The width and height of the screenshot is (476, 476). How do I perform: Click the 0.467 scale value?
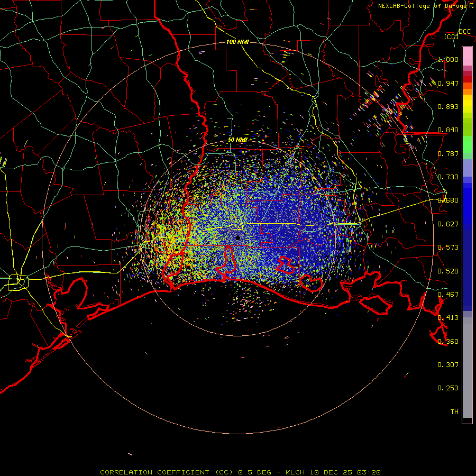[448, 295]
